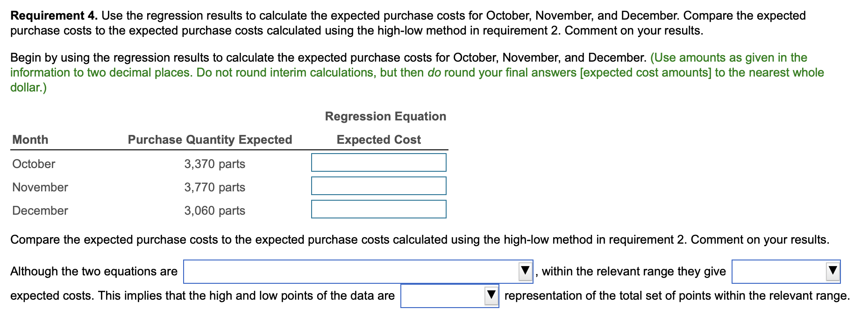The height and width of the screenshot is (323, 868).
Task: Click the '3,370 parts' quantity value
Action: pyautogui.click(x=214, y=163)
